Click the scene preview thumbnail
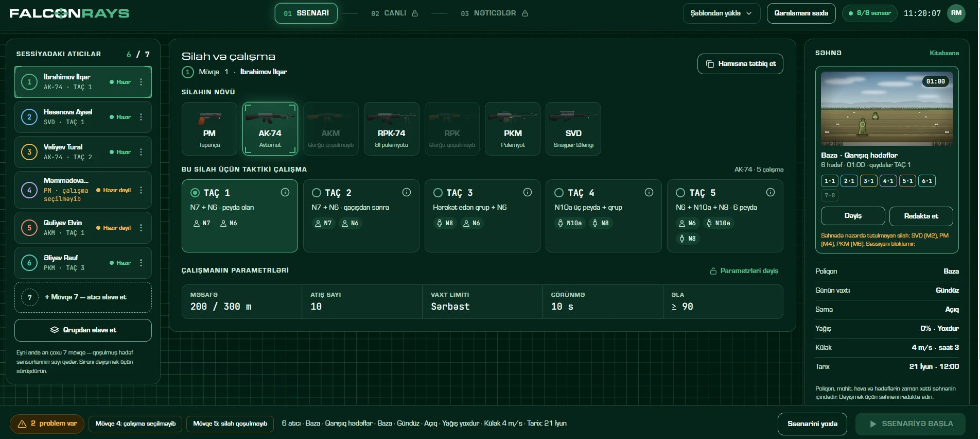Screen dimensions: 980x439 pyautogui.click(x=887, y=109)
